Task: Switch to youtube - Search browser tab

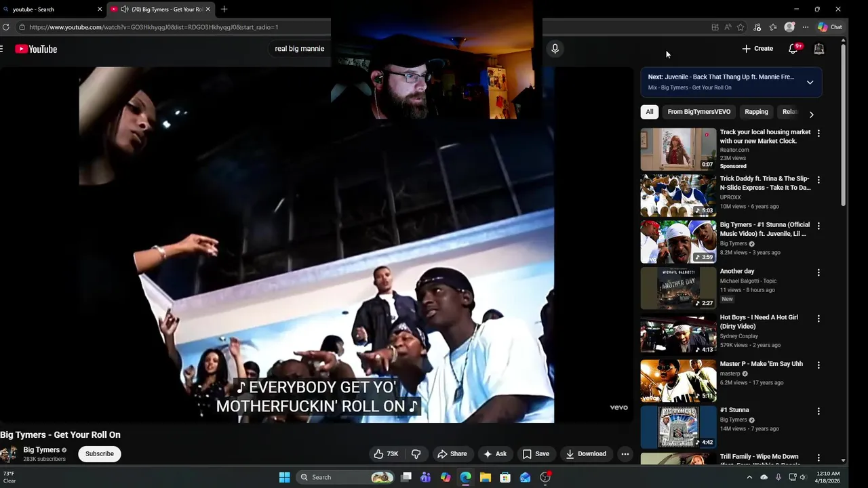Action: [x=52, y=9]
